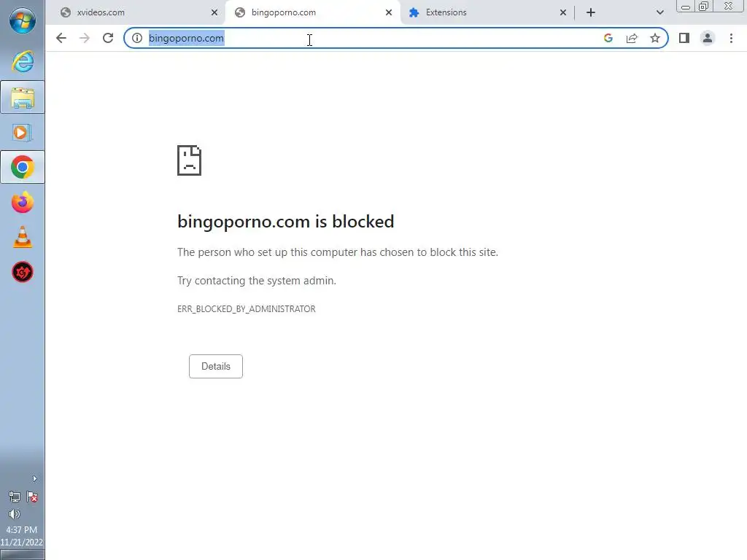The height and width of the screenshot is (560, 747).
Task: Click the Google icon in address bar
Action: pyautogui.click(x=608, y=38)
